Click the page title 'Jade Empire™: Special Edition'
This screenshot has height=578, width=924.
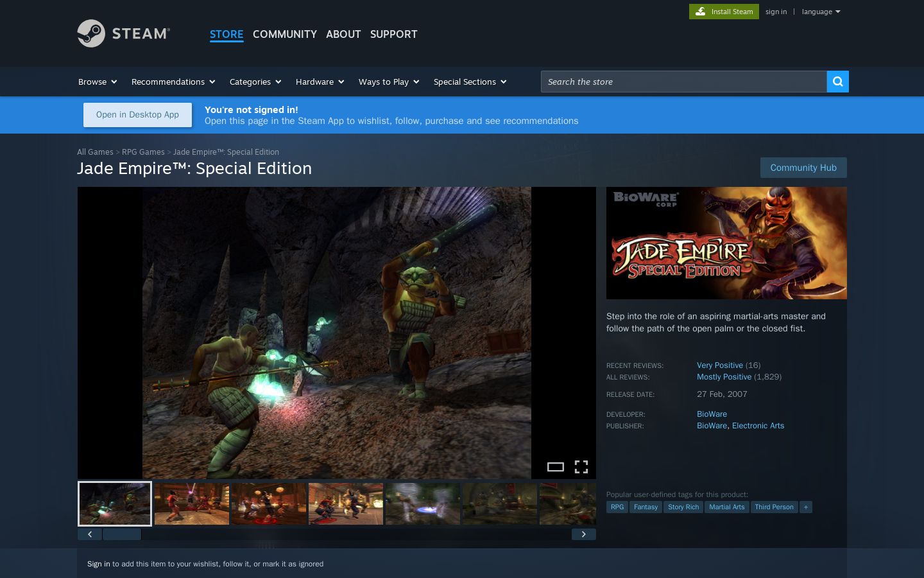click(194, 168)
